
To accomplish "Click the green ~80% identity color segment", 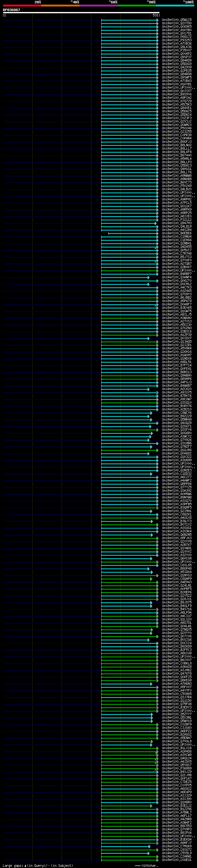I will point(137,6).
